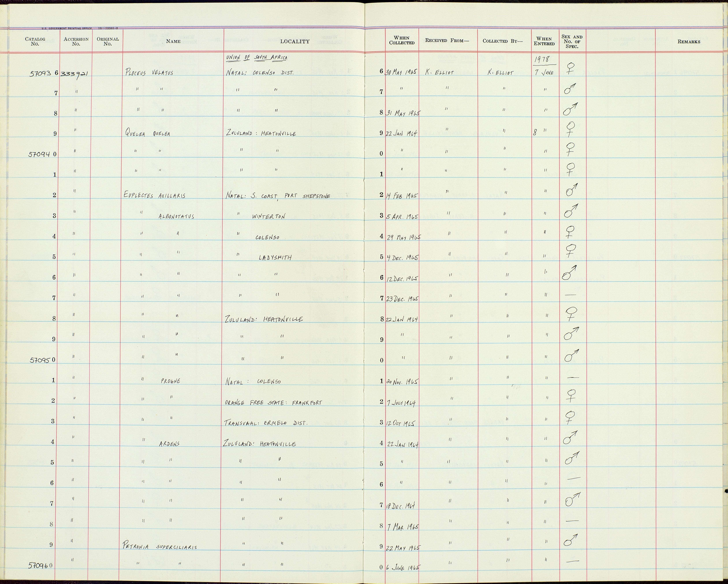
Task: Click the date '23 Dec. 1965'
Action: [402, 299]
